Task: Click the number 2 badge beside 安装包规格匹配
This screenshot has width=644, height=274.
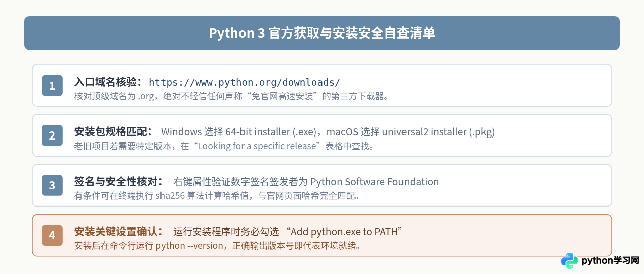Action: [52, 135]
